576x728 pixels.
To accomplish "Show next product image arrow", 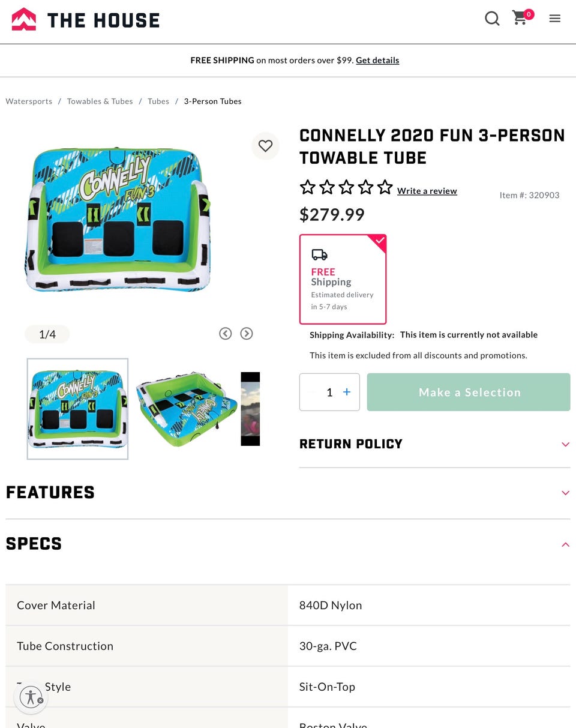I will [247, 334].
